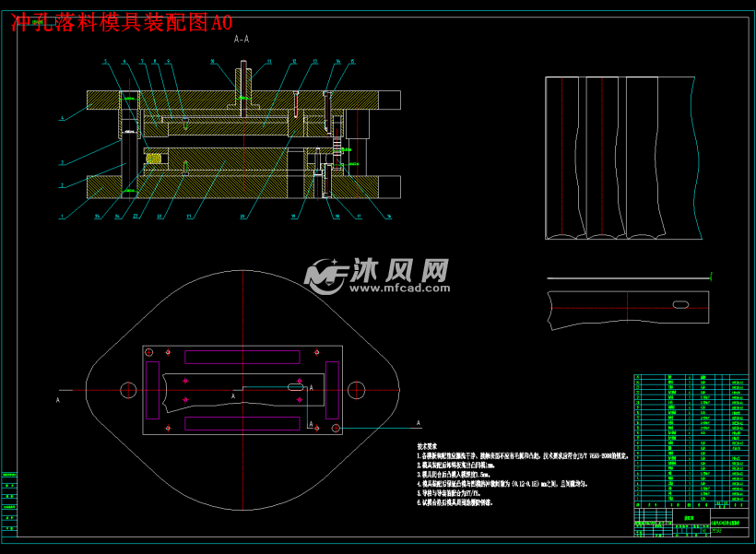Click the oval slot feature in plan view
The image size is (756, 554).
point(297,388)
